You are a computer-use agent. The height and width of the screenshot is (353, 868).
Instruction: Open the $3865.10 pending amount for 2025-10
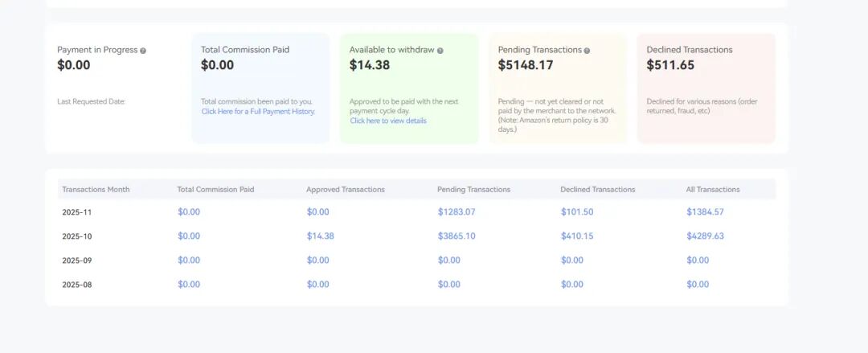[x=457, y=236]
